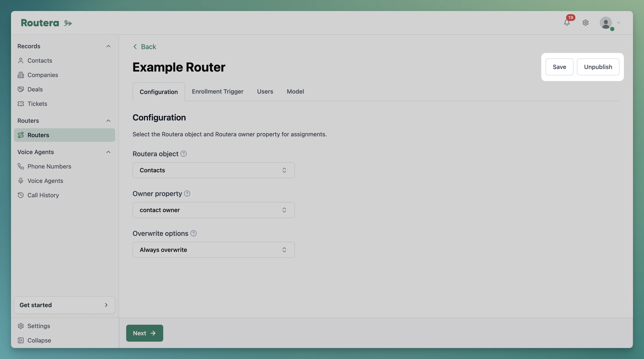This screenshot has height=359, width=644.
Task: Collapse the Records section
Action: coord(108,46)
